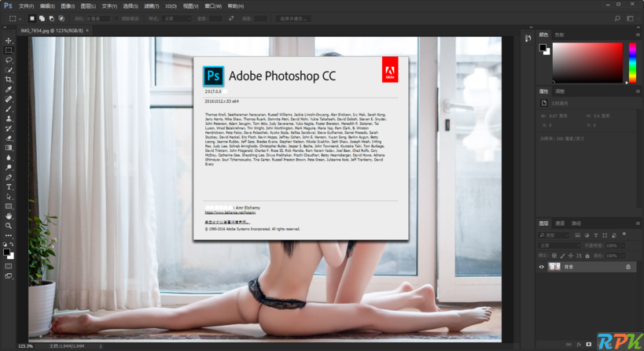Choose Intersect with selection mode

click(x=61, y=19)
